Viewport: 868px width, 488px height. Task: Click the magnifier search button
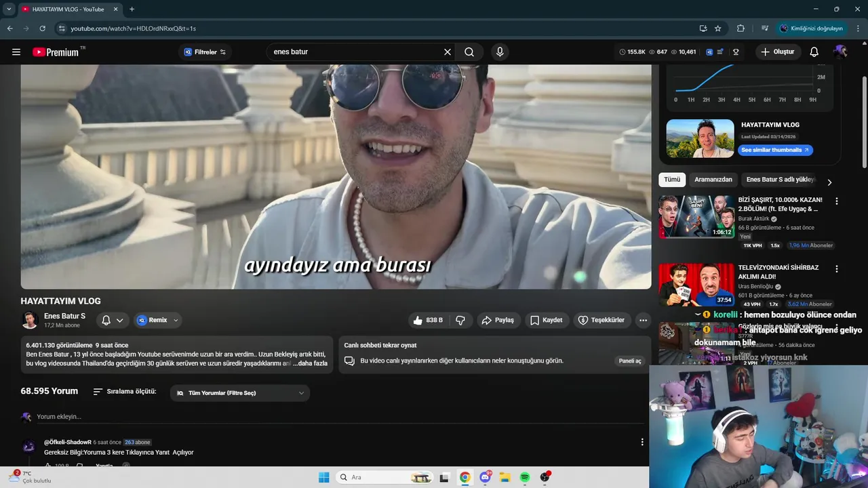click(469, 52)
